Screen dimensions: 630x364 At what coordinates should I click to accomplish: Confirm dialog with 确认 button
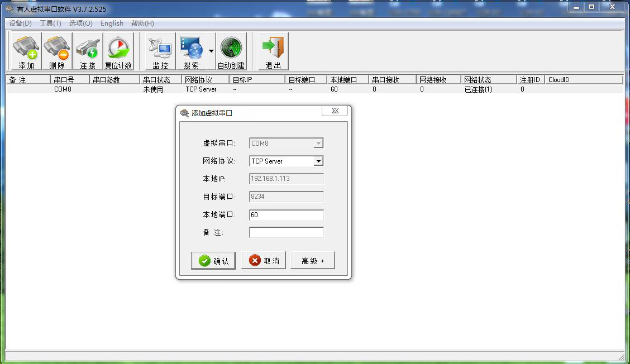coord(213,261)
